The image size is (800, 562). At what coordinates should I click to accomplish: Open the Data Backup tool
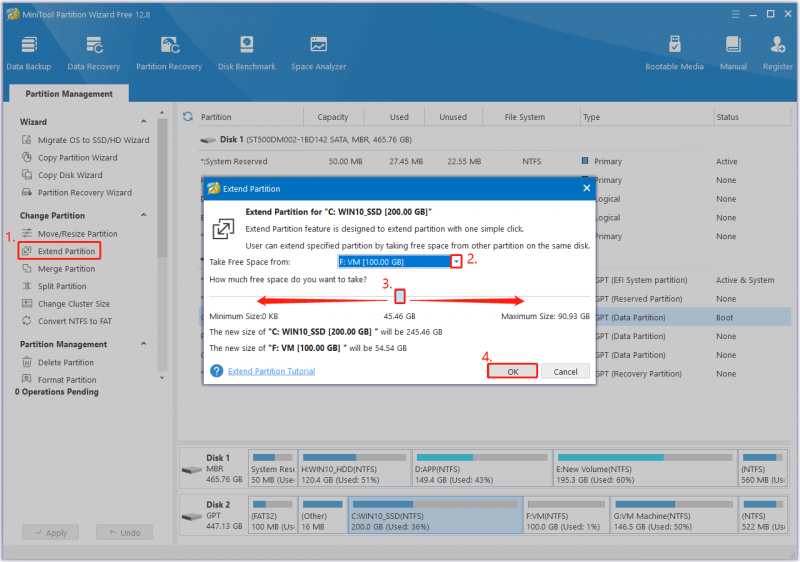coord(29,53)
